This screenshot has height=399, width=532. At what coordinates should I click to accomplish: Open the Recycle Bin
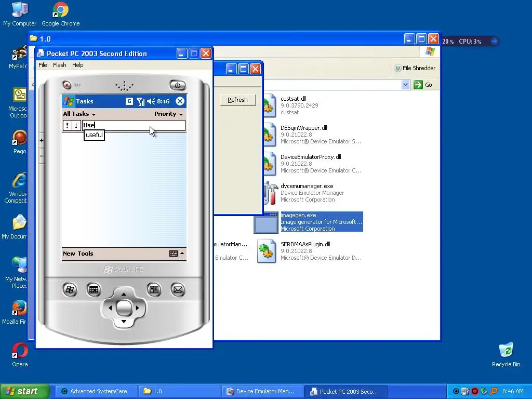pos(506,354)
